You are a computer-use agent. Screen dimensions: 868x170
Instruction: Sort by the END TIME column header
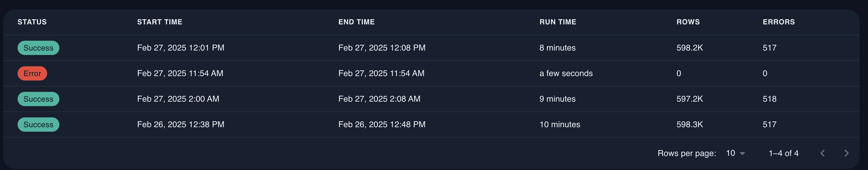[356, 22]
